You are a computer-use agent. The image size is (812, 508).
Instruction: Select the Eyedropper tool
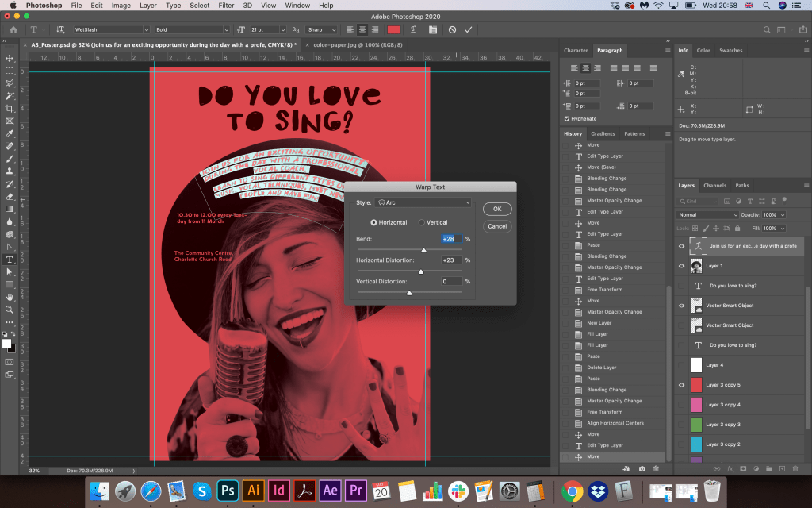(10, 133)
